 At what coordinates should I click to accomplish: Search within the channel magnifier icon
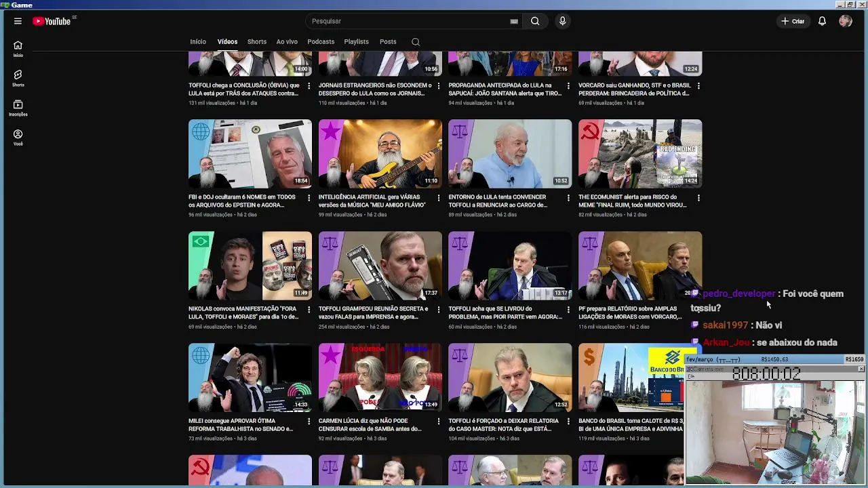tap(416, 42)
